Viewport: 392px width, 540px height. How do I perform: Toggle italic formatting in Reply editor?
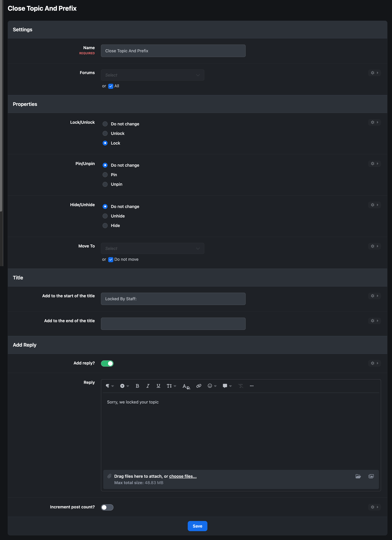coord(148,386)
